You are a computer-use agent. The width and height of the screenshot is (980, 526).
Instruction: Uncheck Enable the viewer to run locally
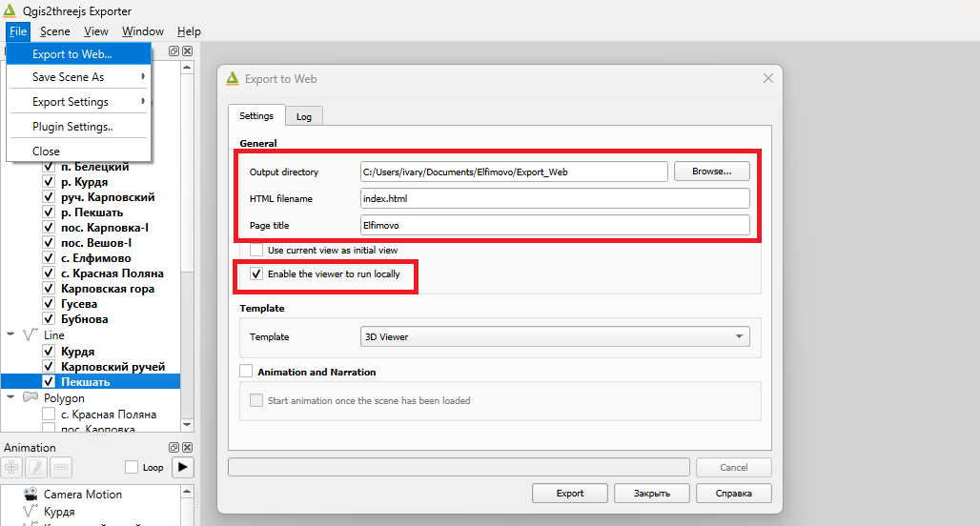tap(256, 273)
